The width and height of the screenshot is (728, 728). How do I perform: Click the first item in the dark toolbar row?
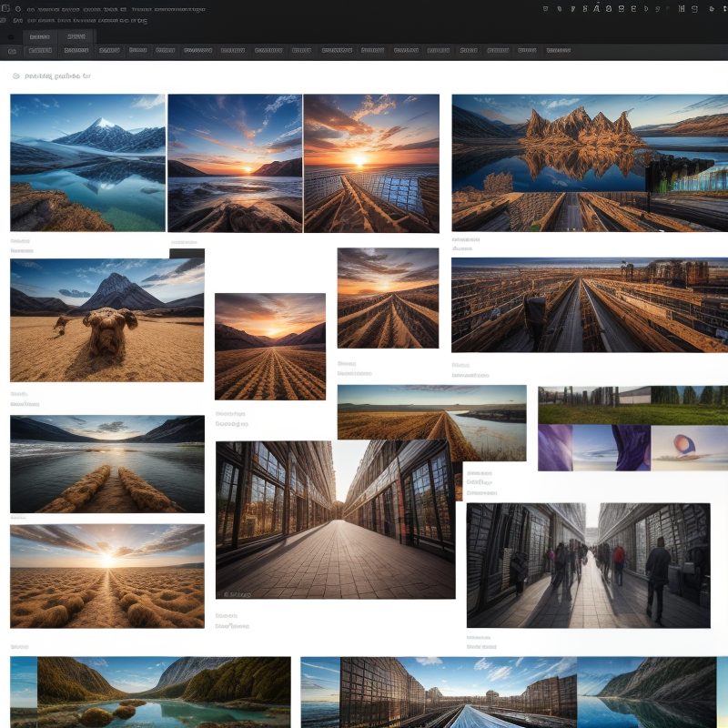[12, 51]
